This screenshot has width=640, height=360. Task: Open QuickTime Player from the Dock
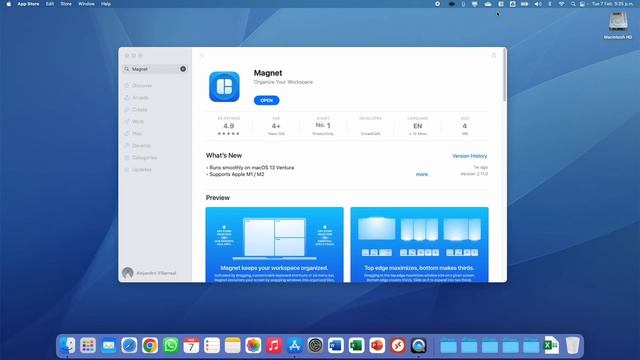click(418, 346)
